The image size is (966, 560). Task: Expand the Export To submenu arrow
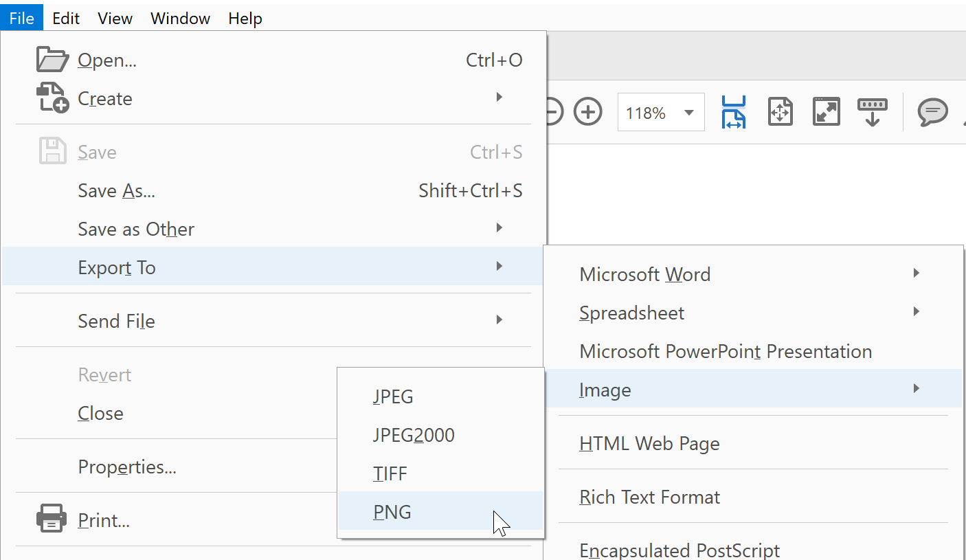click(x=500, y=267)
